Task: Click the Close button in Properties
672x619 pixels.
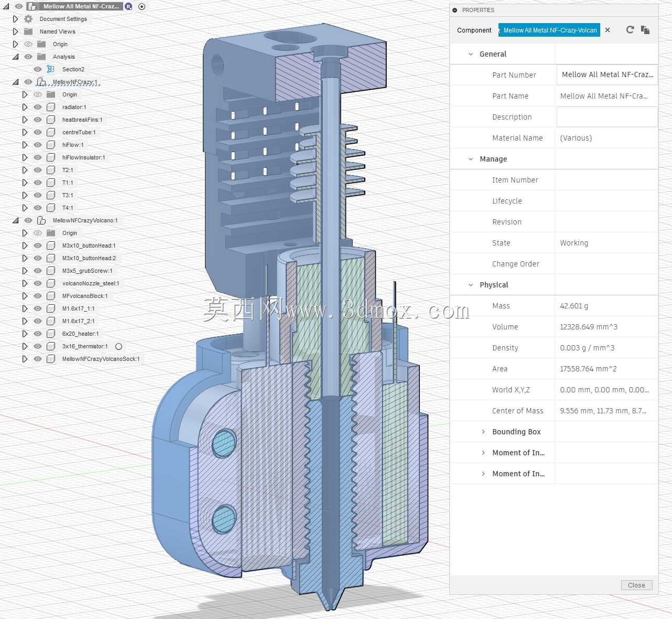Action: 636,585
